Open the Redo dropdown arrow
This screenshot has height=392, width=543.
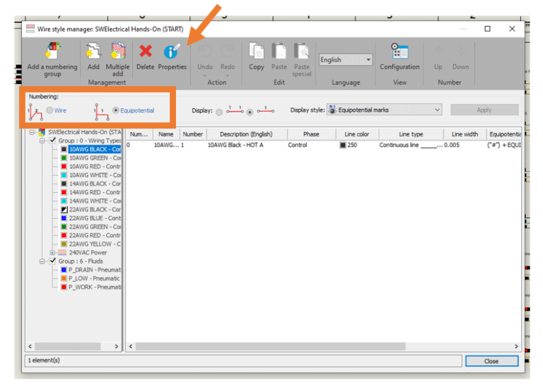click(x=228, y=76)
